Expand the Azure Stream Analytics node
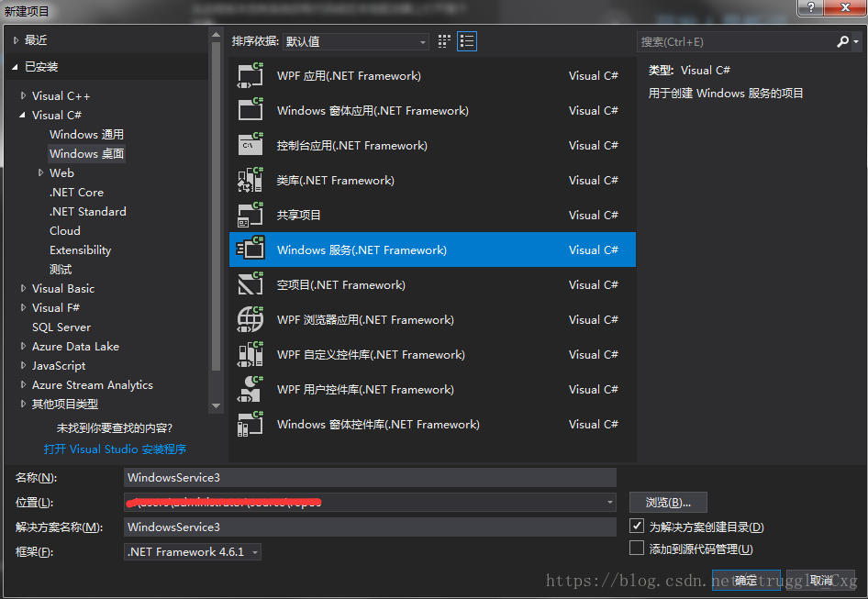The image size is (868, 599). tap(23, 384)
